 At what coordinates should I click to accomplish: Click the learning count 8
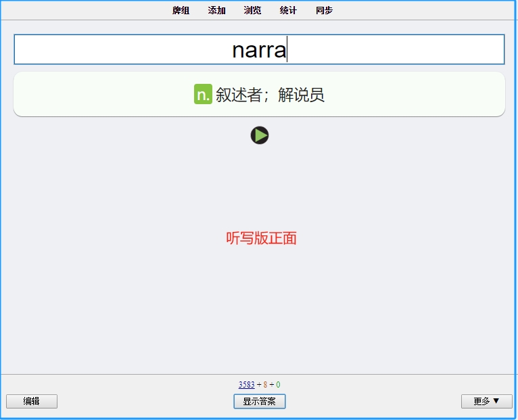click(265, 385)
